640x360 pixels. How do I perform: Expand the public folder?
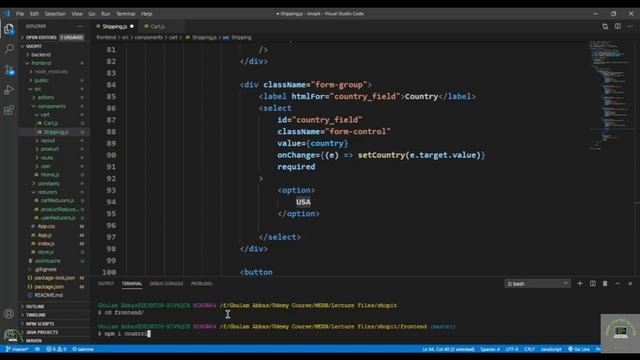41,80
